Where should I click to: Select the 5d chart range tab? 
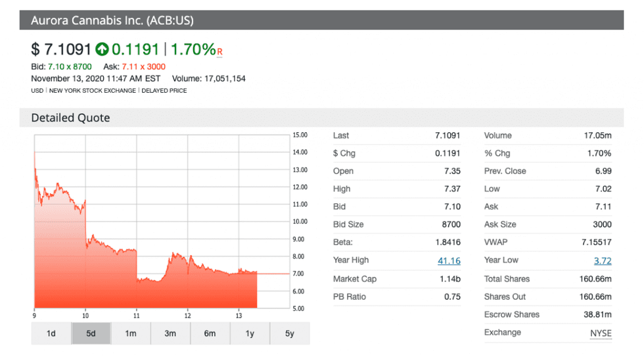pyautogui.click(x=91, y=333)
